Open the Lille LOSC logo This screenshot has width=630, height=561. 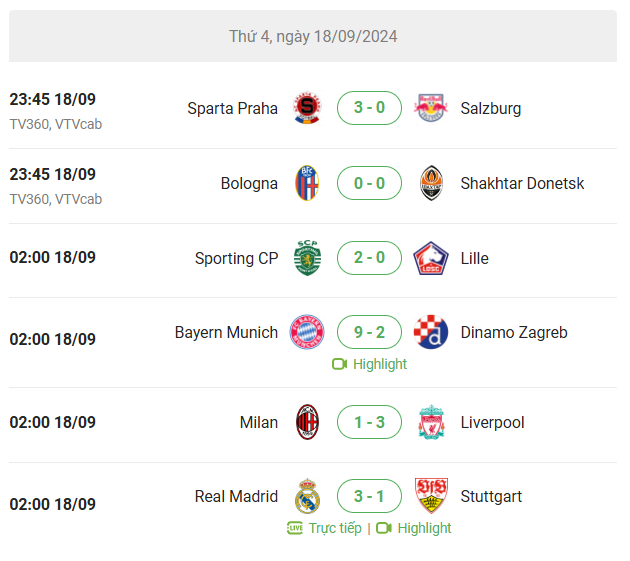point(431,258)
